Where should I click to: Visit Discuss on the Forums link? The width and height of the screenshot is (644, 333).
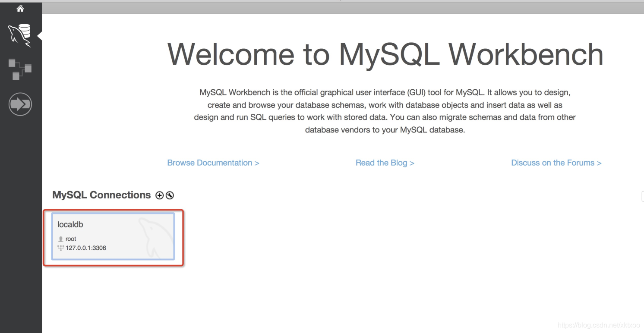pos(556,163)
